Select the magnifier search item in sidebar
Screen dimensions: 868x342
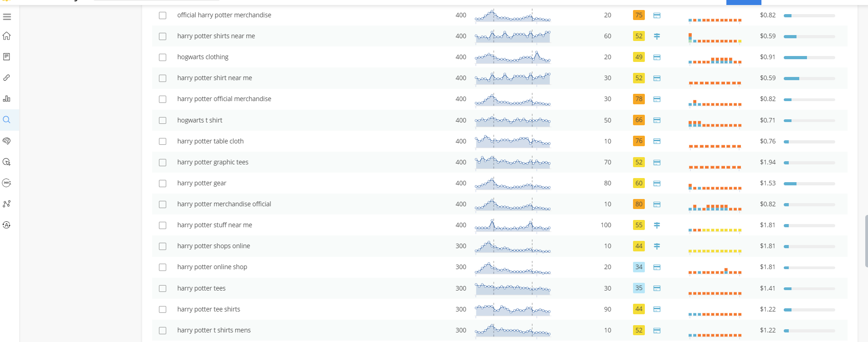pyautogui.click(x=7, y=120)
